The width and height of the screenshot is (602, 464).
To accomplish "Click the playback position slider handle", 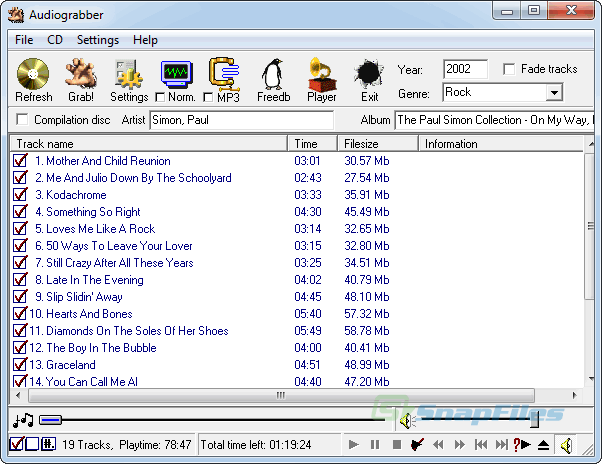I will pos(51,420).
